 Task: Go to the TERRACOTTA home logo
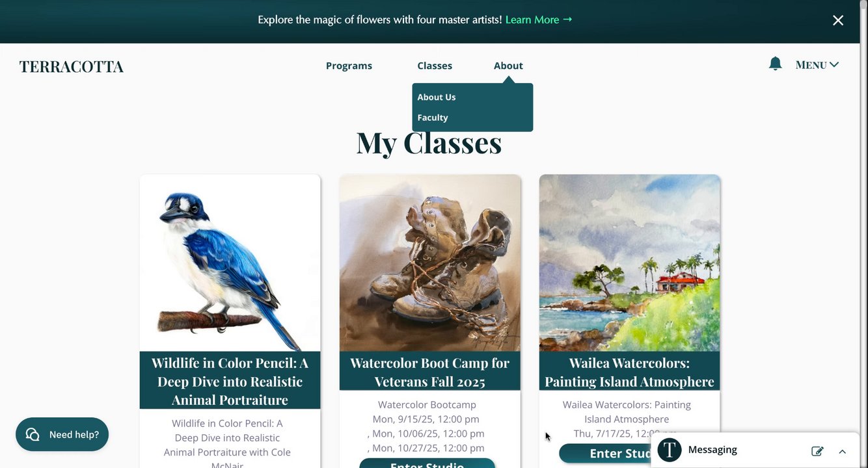pyautogui.click(x=72, y=66)
